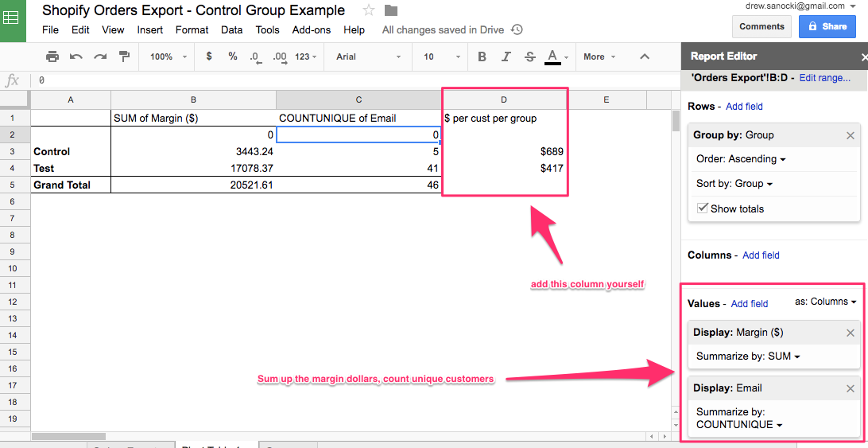Toggle italic formatting
This screenshot has width=868, height=448.
[x=506, y=56]
